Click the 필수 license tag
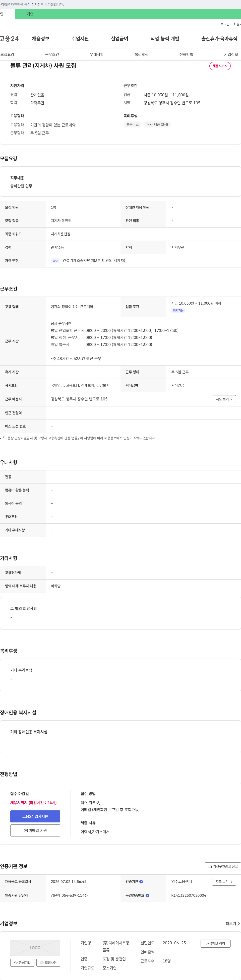The width and height of the screenshot is (241, 980). click(55, 261)
